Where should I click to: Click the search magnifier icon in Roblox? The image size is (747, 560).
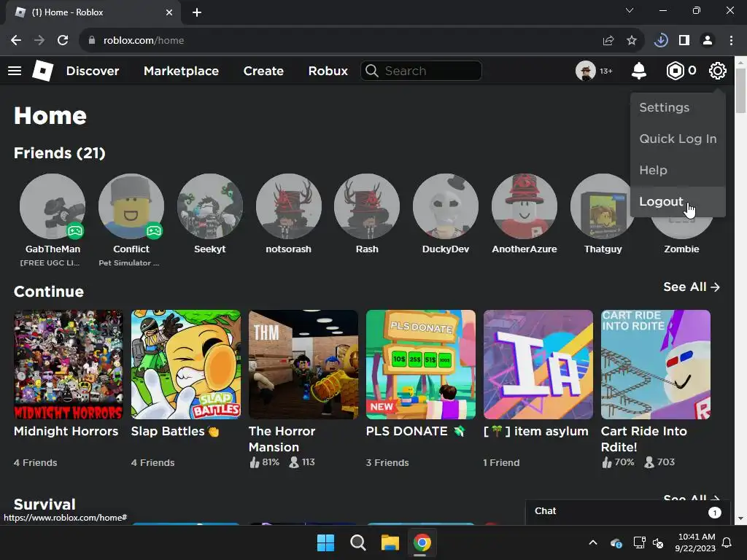[x=371, y=71]
